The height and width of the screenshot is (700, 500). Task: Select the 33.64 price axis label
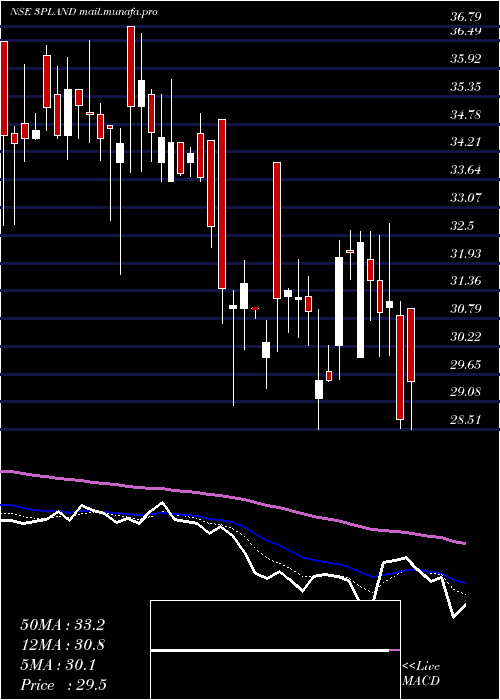click(466, 170)
